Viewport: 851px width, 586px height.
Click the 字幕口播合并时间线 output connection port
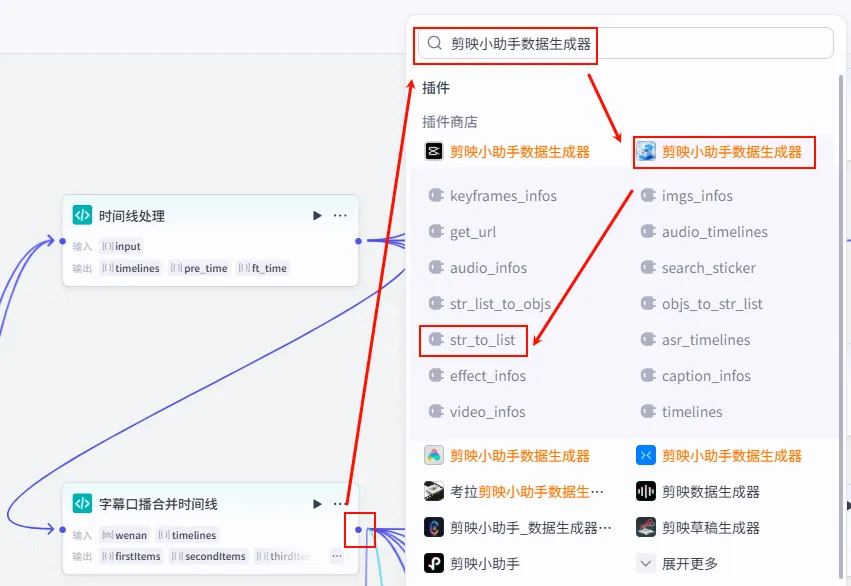point(358,529)
